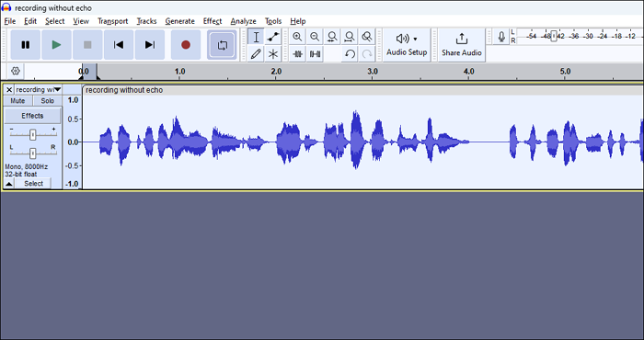Viewport: 644px width, 340px height.
Task: Silence audio selection icon
Action: [315, 53]
